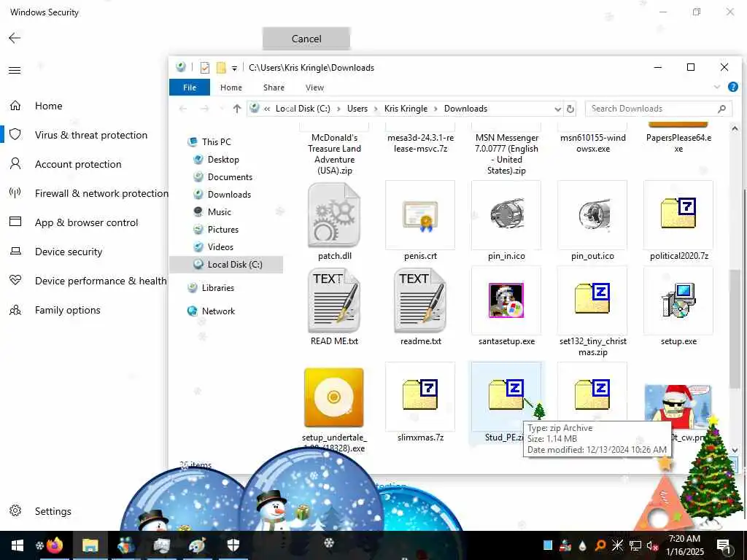Click Local Disk (C:) in address breadcrumb

(x=303, y=109)
